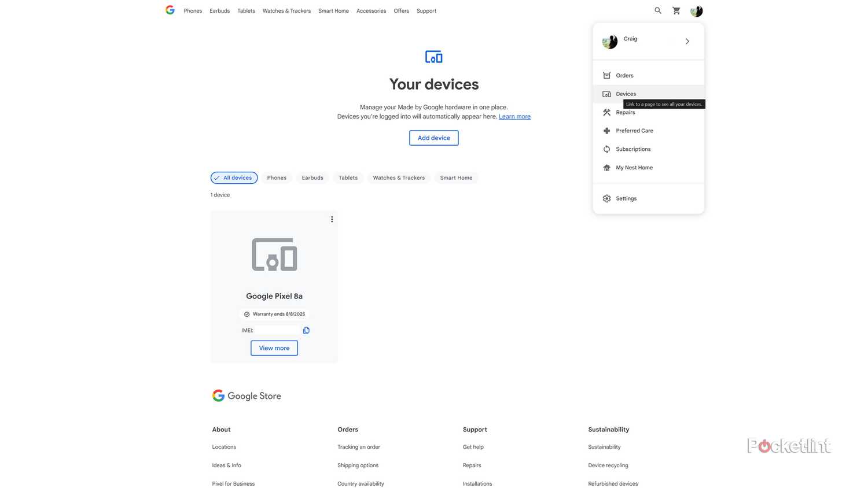Click the warranty checkmark icon
This screenshot has width=868, height=488.
(247, 314)
